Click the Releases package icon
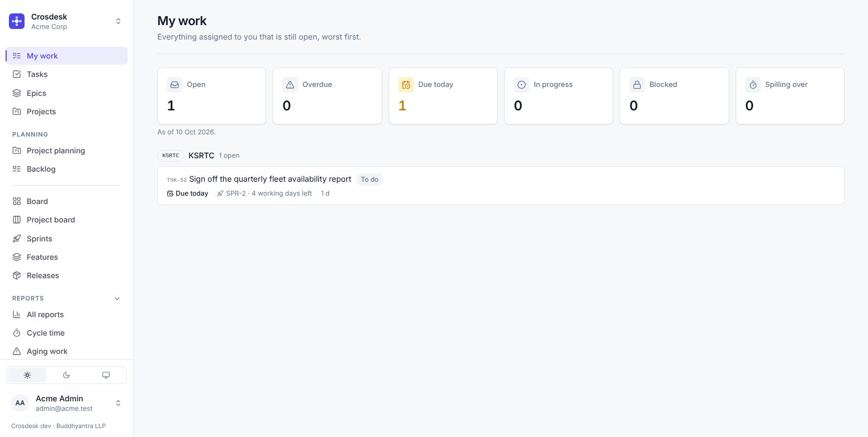The width and height of the screenshot is (868, 437). [17, 275]
